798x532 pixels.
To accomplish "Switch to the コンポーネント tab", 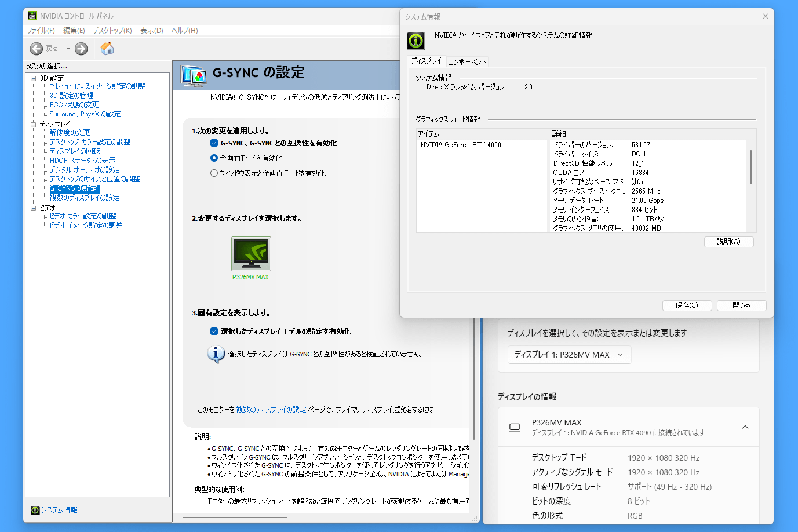I will click(x=467, y=61).
